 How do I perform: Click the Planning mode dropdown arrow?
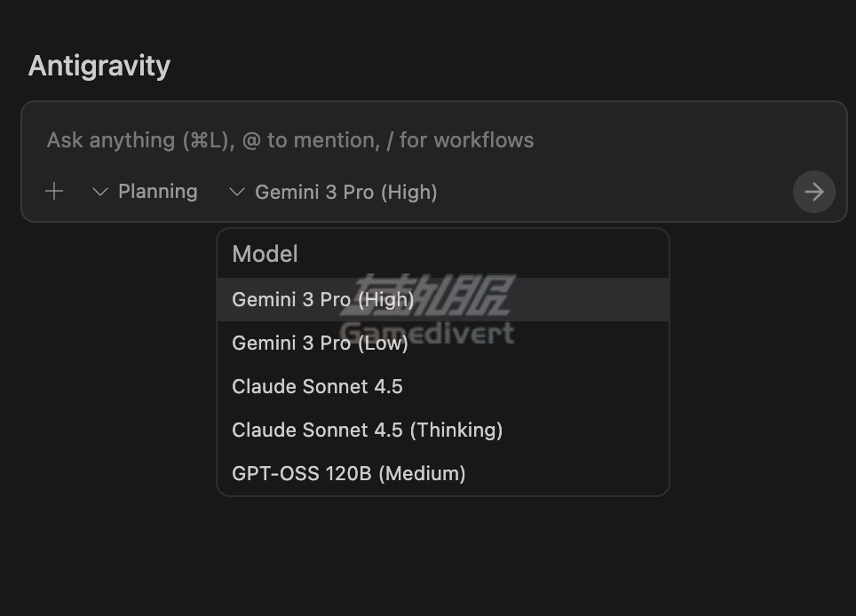pos(99,192)
